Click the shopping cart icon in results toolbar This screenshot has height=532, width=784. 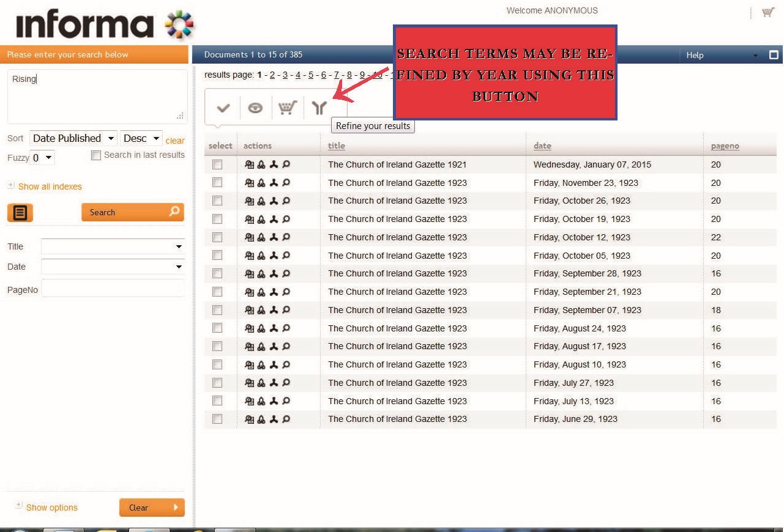coord(288,108)
